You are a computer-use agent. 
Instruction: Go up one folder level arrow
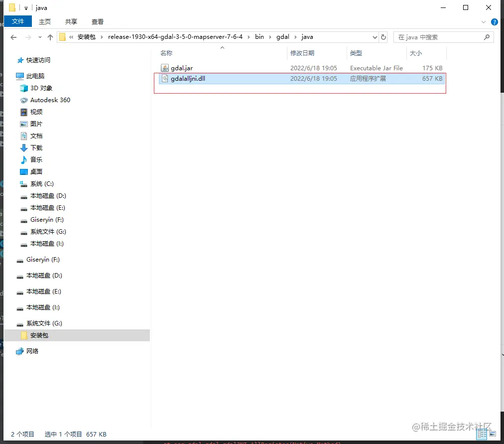(50, 37)
